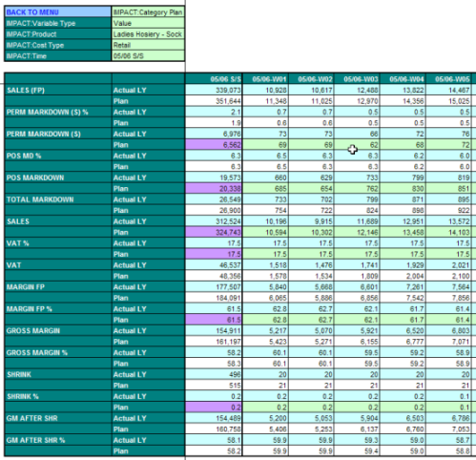Select the VAT Plan cell 48,356
Screen dimensions: 476x460
(x=214, y=276)
